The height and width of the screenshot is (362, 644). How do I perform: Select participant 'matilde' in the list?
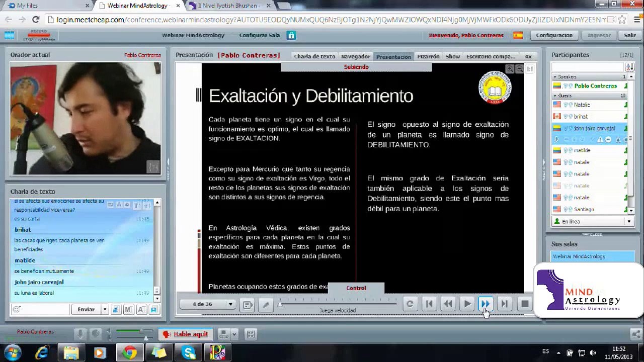pos(590,150)
